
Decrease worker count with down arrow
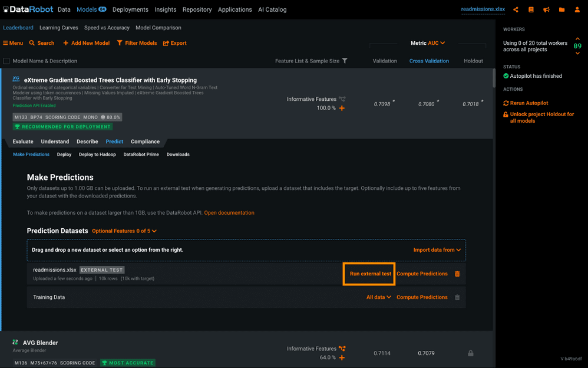click(577, 53)
